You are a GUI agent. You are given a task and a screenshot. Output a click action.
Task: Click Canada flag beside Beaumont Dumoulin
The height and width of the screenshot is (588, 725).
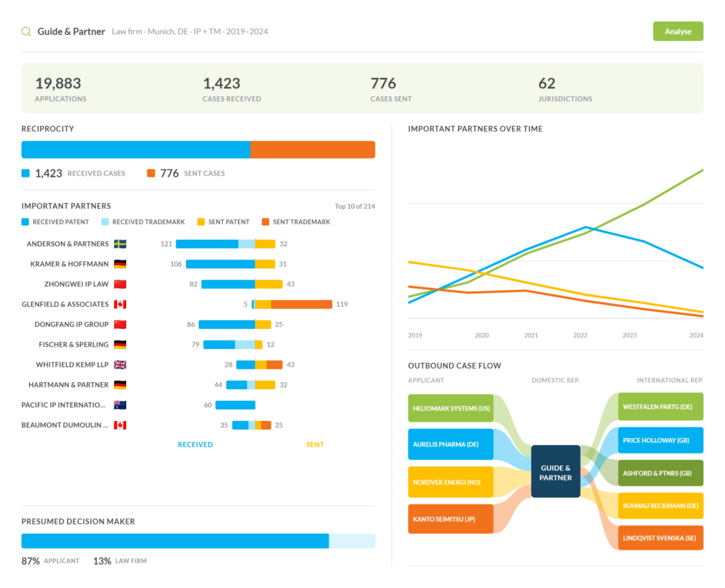click(x=120, y=425)
